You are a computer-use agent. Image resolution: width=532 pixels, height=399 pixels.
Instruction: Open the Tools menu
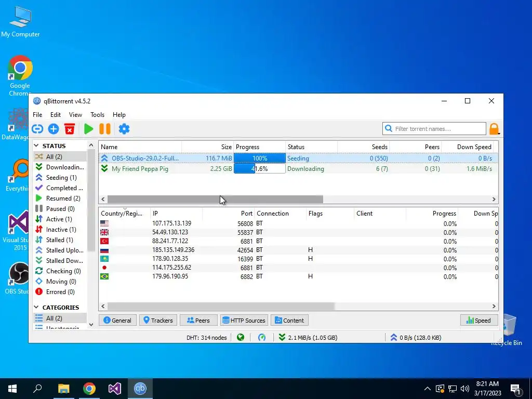tap(97, 115)
